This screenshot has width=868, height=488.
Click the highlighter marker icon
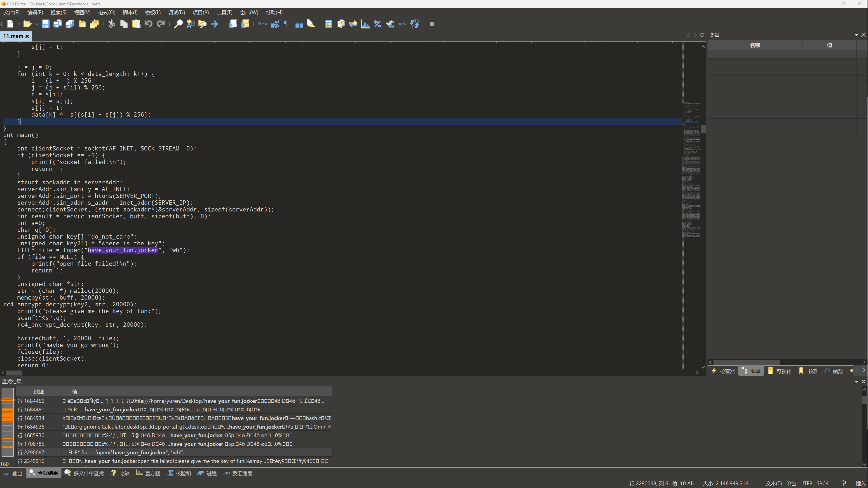(311, 24)
